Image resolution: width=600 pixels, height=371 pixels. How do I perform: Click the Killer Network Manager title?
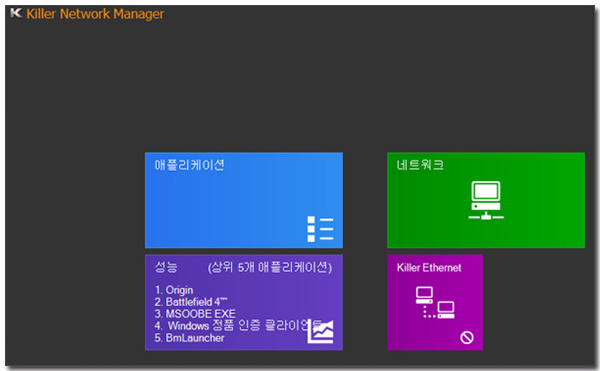tap(95, 14)
